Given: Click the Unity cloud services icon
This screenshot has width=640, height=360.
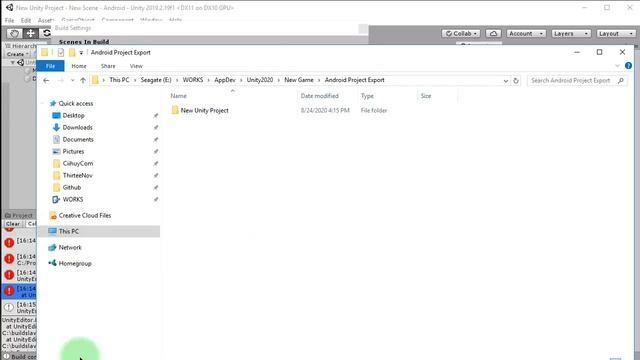Looking at the screenshot, I should click(493, 33).
